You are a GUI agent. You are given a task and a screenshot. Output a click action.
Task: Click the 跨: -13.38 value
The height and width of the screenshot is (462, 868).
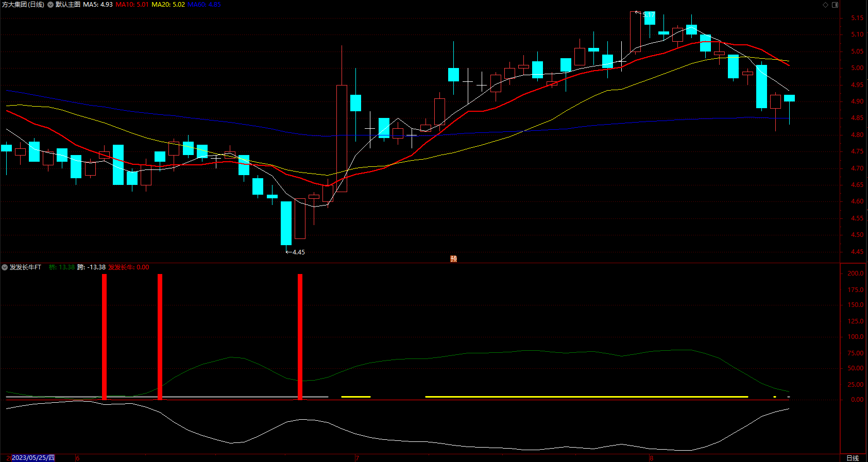[x=91, y=267]
